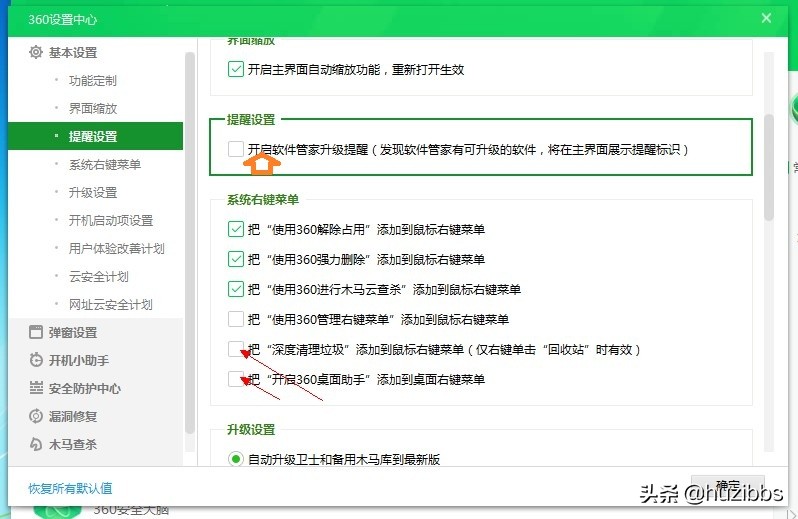This screenshot has width=798, height=519.
Task: Check 开启360桌面助手 desktop menu option
Action: point(236,379)
